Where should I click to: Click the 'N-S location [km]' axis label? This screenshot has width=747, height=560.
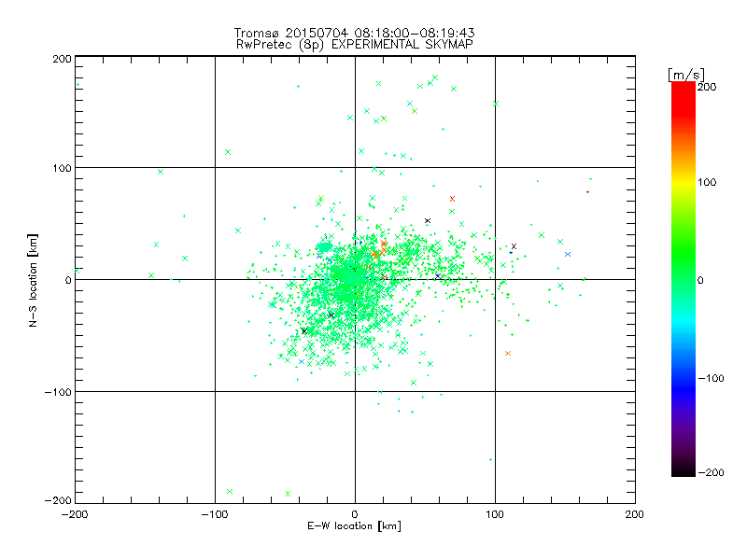(33, 280)
